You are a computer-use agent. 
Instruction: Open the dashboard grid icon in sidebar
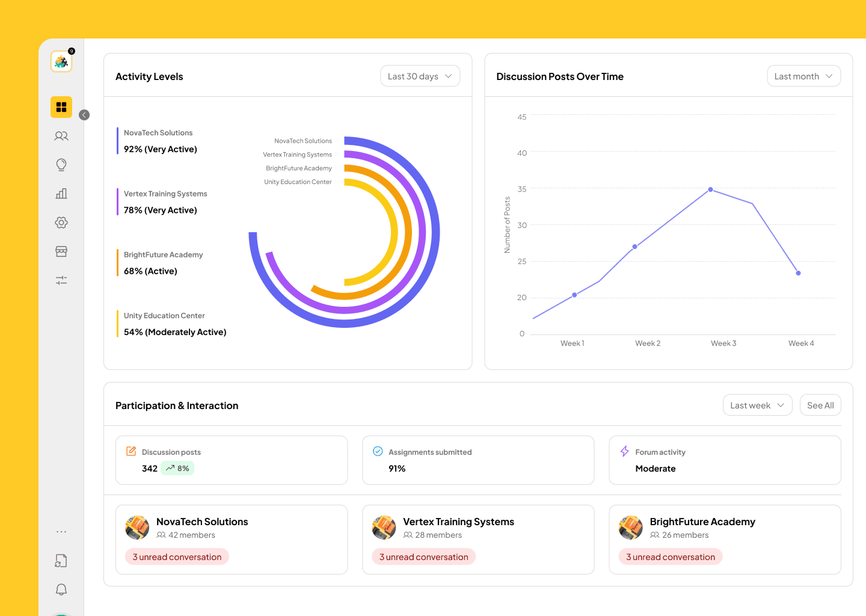(x=61, y=107)
